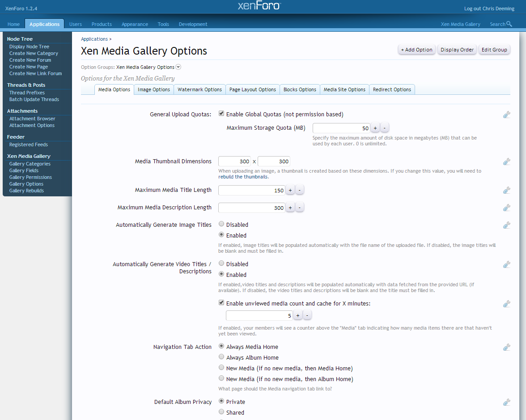Switch to the Image Options tab
The image size is (526, 420).
tap(154, 89)
